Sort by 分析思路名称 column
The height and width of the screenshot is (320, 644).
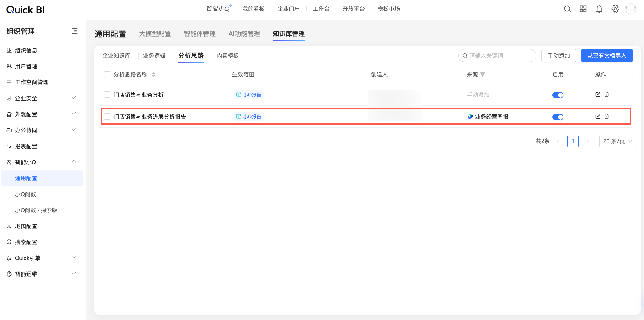153,75
